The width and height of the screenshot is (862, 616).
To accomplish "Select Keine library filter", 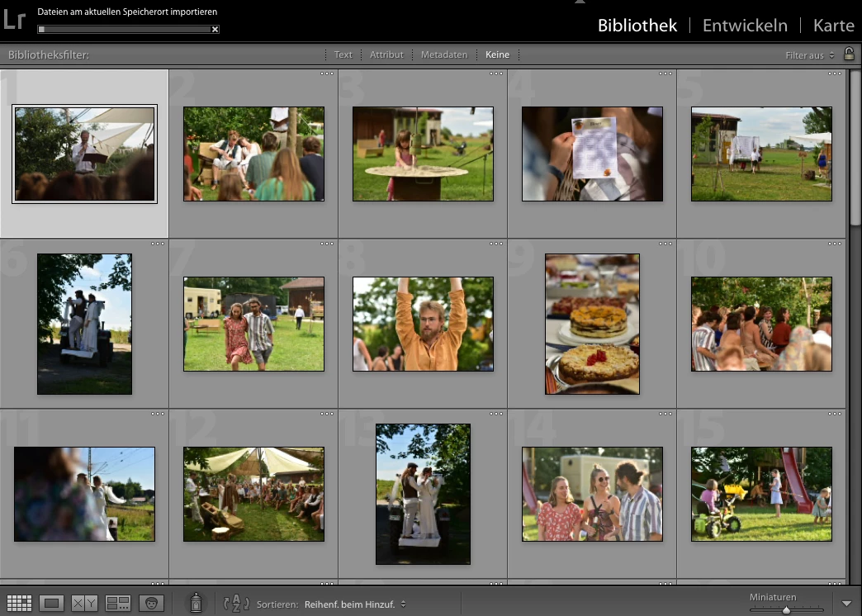I will point(498,54).
